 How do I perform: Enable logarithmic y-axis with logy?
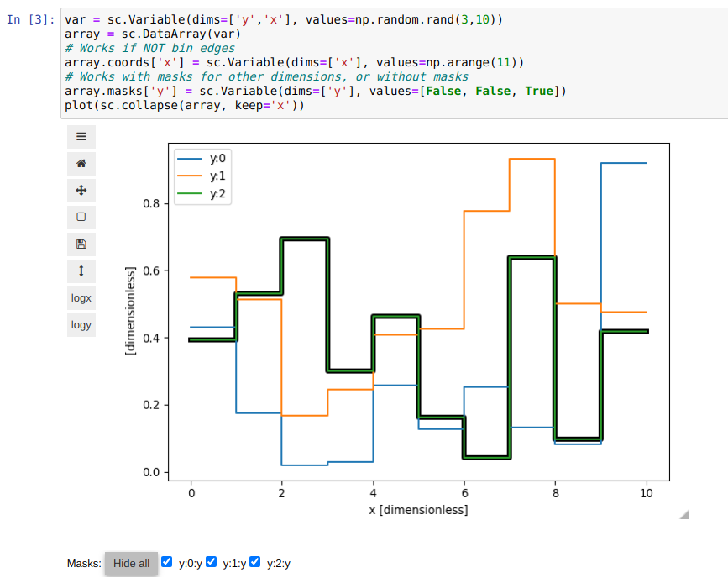point(81,324)
